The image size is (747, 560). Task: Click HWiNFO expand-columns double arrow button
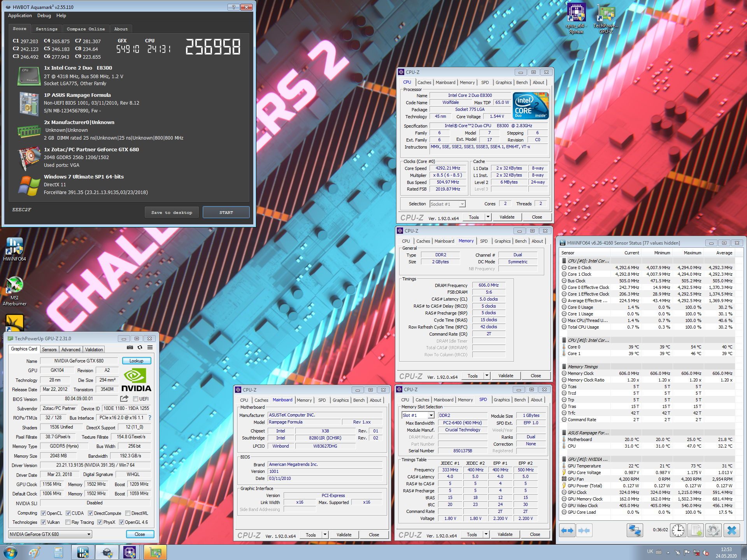(567, 530)
